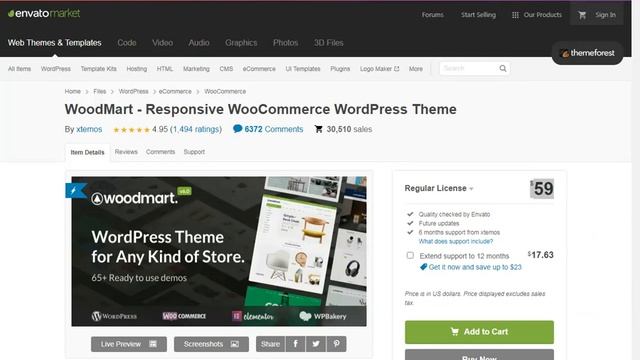The image size is (640, 360).
Task: Click WooCommerce in the breadcrumb
Action: [x=225, y=91]
